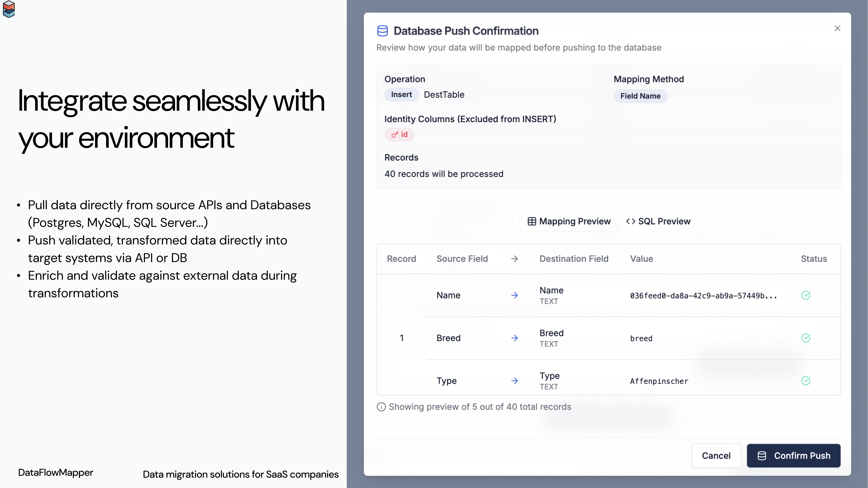Click the key icon on id badge
868x488 pixels.
[x=395, y=135]
